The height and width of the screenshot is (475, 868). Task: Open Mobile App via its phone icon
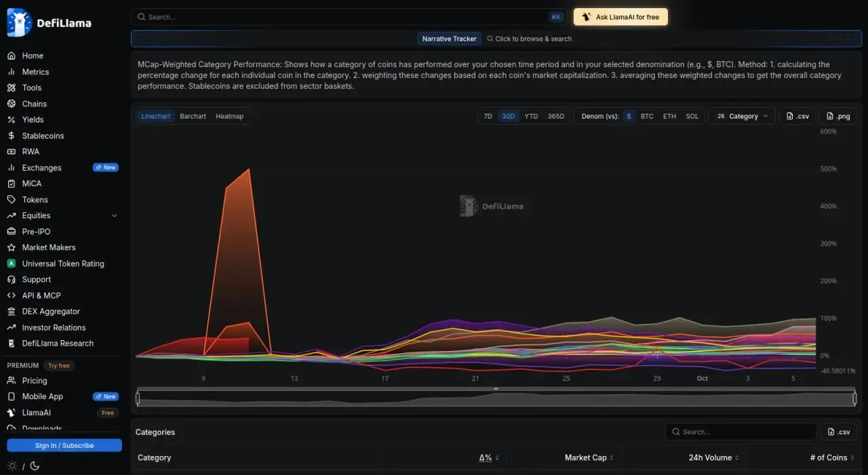11,396
